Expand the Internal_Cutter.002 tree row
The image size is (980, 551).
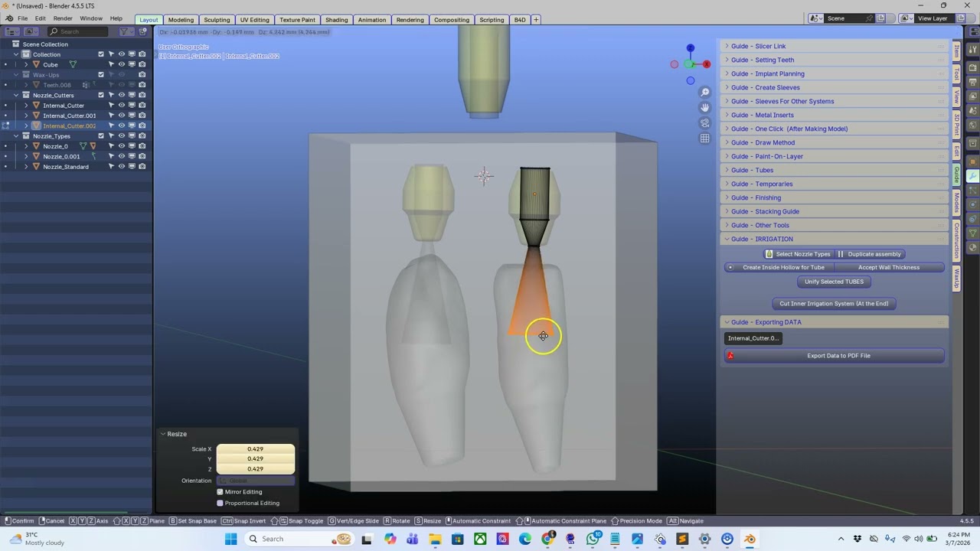point(26,126)
